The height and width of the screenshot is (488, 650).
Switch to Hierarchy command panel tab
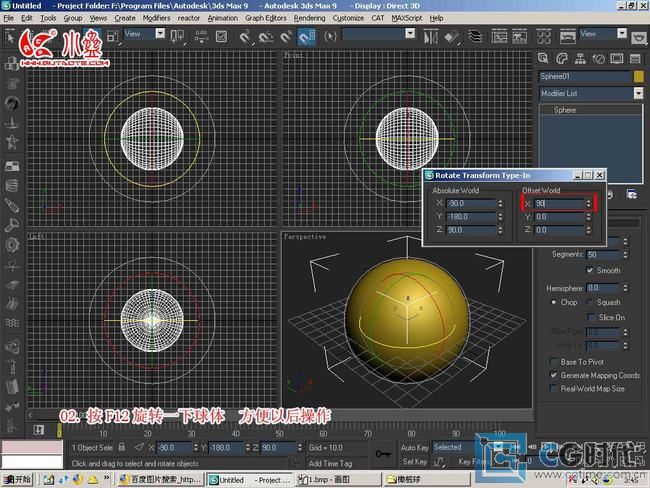[580, 58]
